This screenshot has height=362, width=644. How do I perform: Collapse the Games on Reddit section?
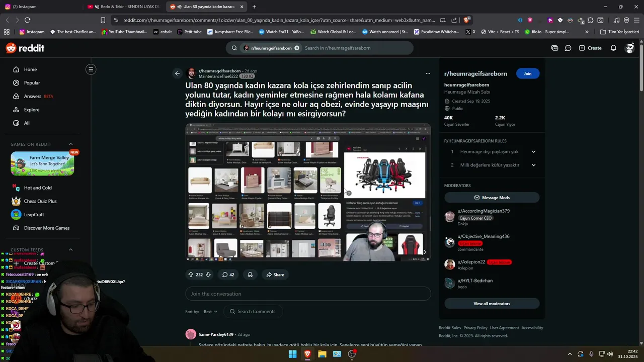point(70,144)
